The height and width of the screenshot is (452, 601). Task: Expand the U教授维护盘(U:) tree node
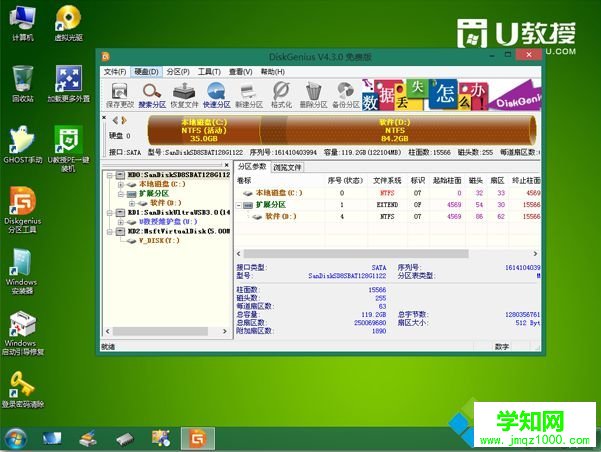coord(121,222)
